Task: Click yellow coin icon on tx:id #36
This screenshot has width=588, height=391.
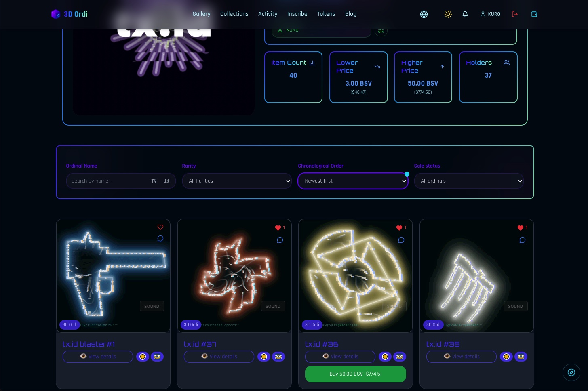Action: 385,357
